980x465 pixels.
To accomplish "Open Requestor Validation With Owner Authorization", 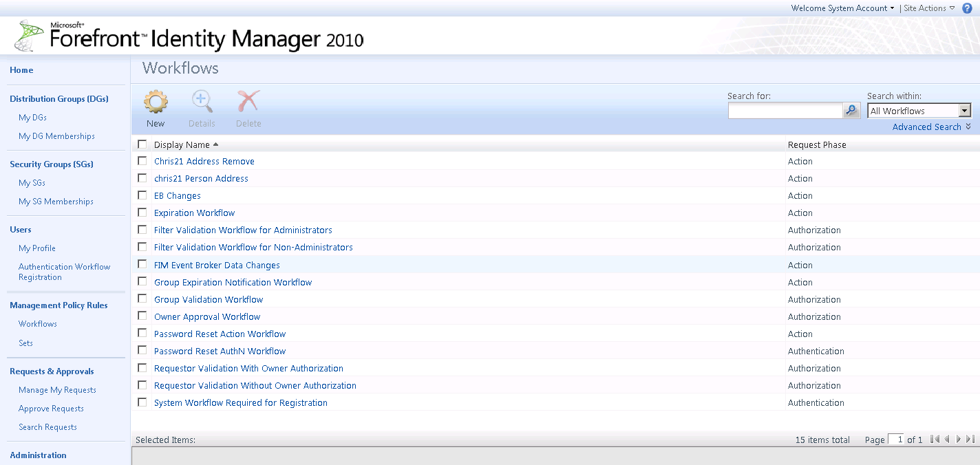I will tap(248, 369).
